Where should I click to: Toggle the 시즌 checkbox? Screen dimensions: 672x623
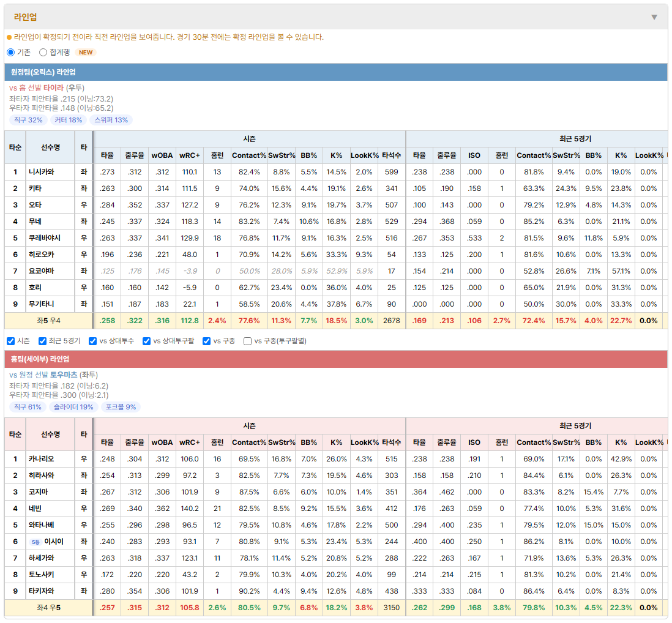[x=11, y=341]
